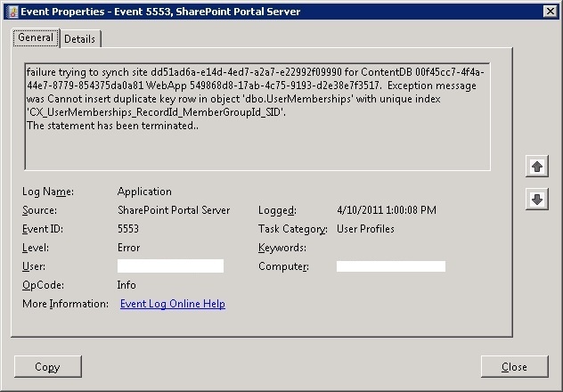Screen dimensions: 563x392
Task: Click the 'dbo.UserMemberships' error message line
Action: pos(233,99)
